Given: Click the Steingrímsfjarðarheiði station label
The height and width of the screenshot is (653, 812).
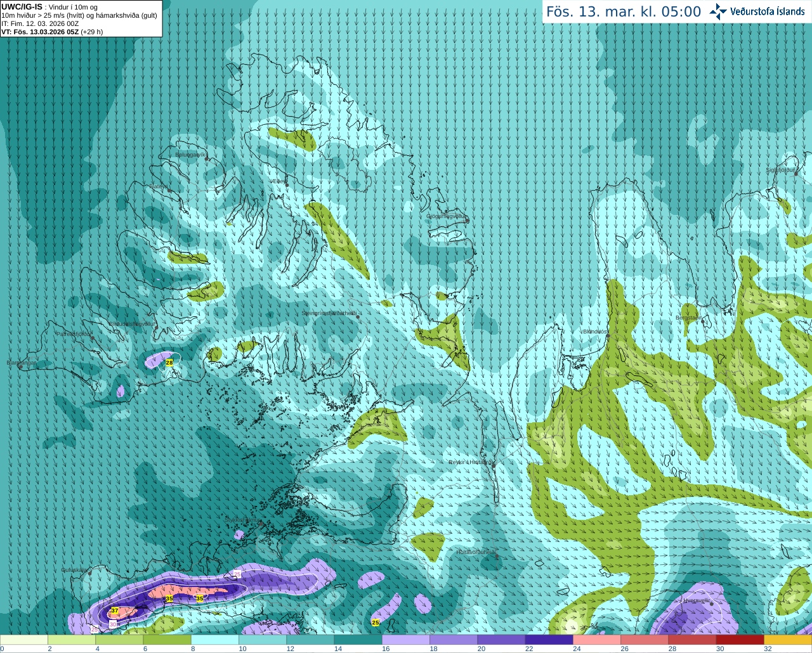Looking at the screenshot, I should [x=329, y=313].
